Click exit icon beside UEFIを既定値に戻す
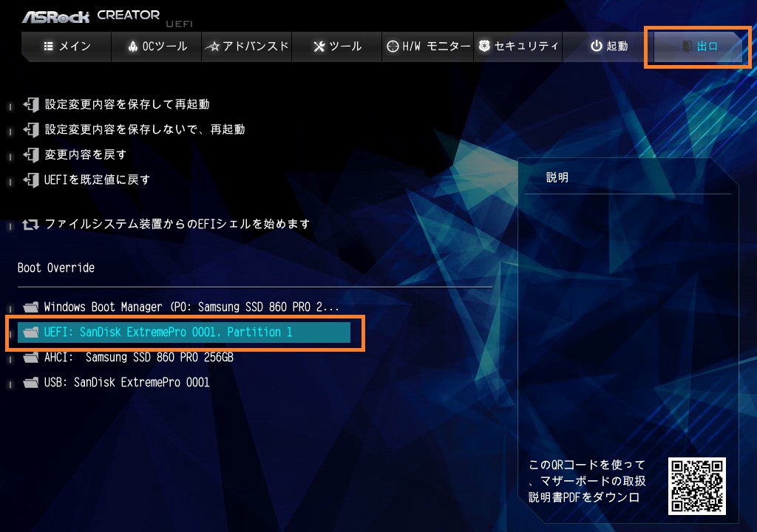The height and width of the screenshot is (532, 757). (x=31, y=180)
